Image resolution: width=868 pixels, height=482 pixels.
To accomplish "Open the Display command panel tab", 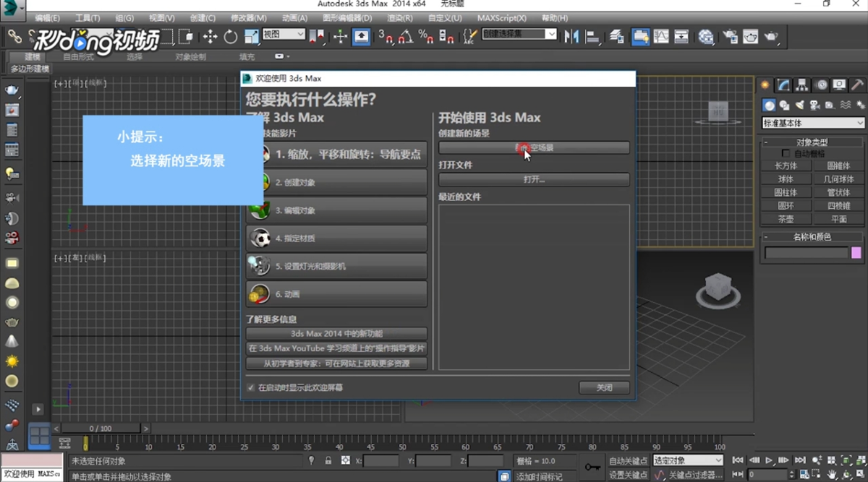I will (839, 85).
